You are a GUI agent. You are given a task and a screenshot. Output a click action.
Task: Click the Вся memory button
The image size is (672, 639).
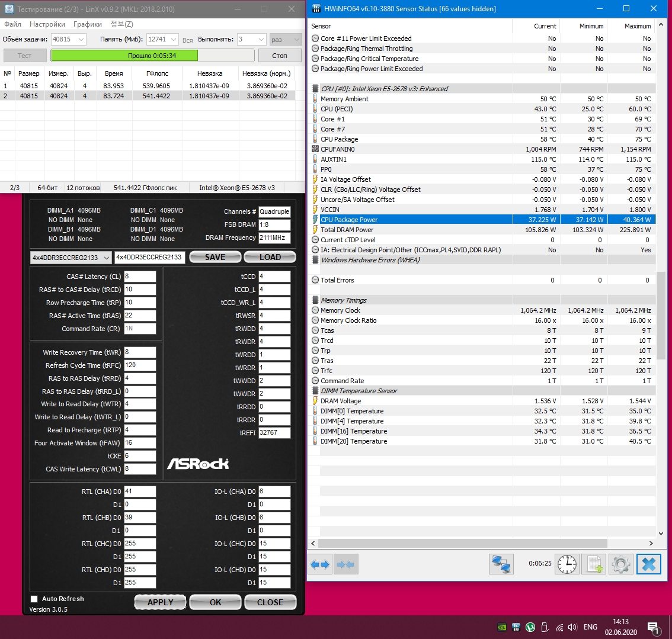tap(187, 40)
